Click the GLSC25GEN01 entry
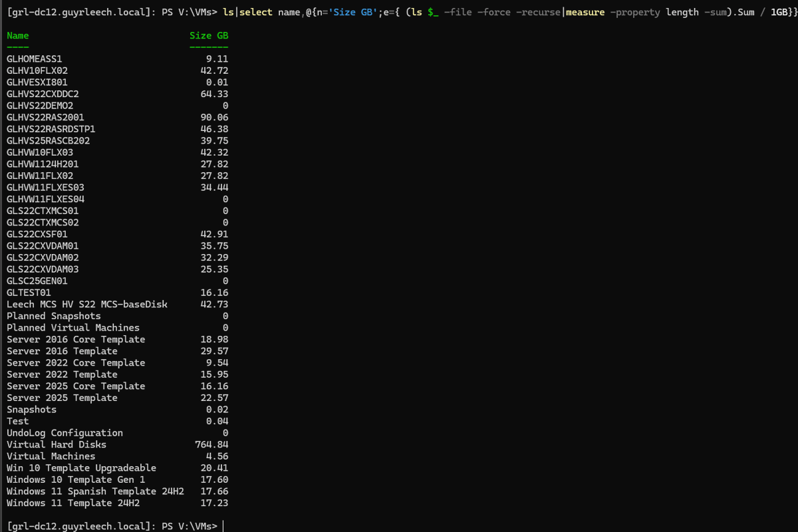This screenshot has width=798, height=532. pos(37,281)
